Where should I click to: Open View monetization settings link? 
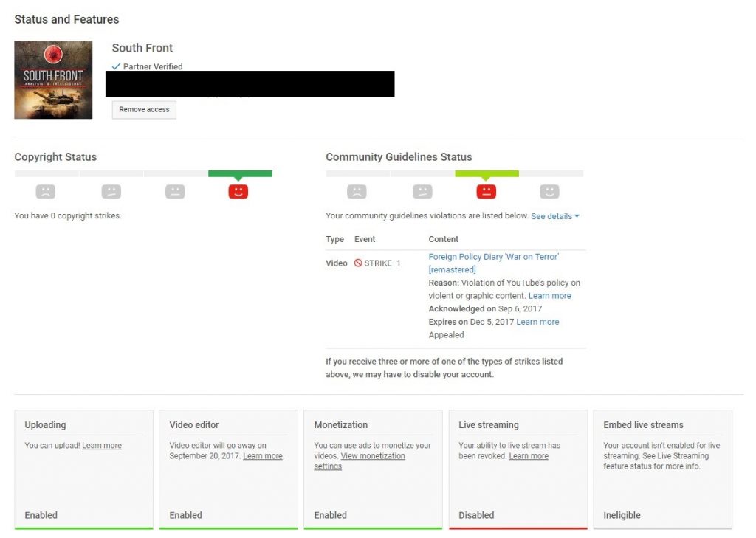tap(360, 461)
